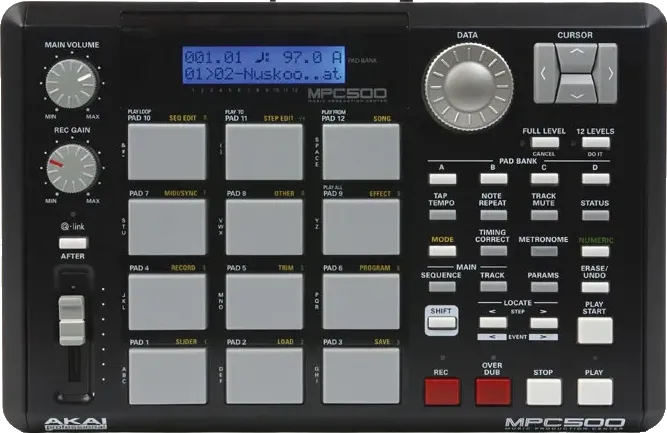
Task: Open Timing Correct settings
Action: click(493, 251)
